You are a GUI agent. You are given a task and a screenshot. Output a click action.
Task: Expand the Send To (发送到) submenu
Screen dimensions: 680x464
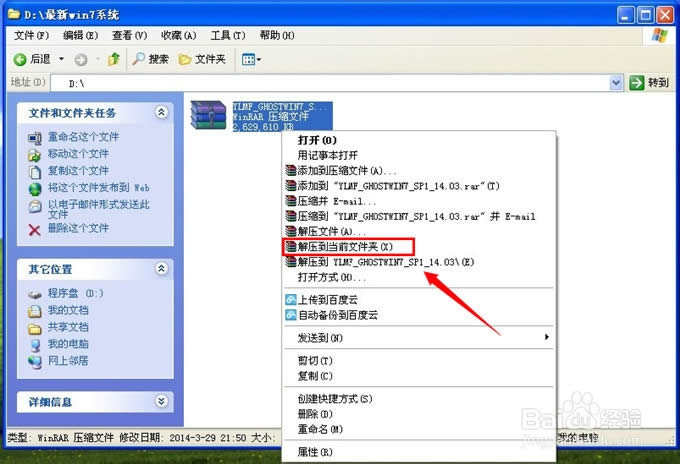[419, 338]
